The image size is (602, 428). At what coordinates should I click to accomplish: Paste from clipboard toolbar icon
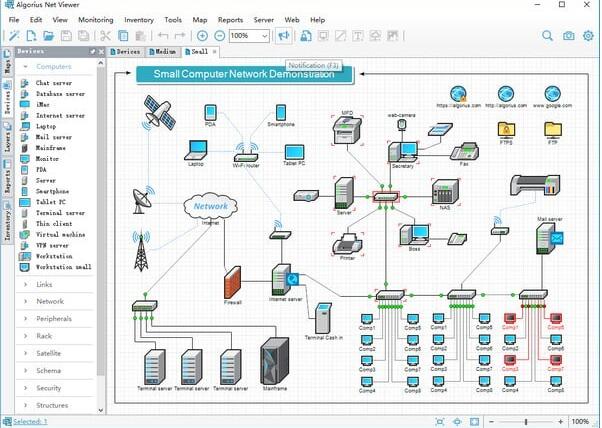(x=141, y=36)
